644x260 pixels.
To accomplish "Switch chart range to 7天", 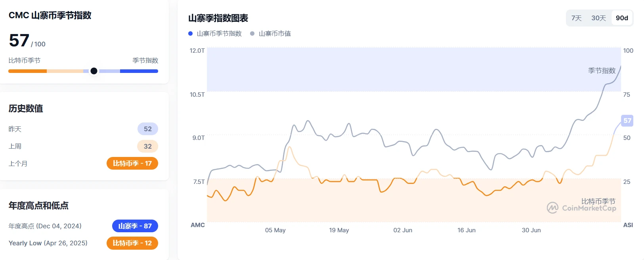I will tap(577, 18).
